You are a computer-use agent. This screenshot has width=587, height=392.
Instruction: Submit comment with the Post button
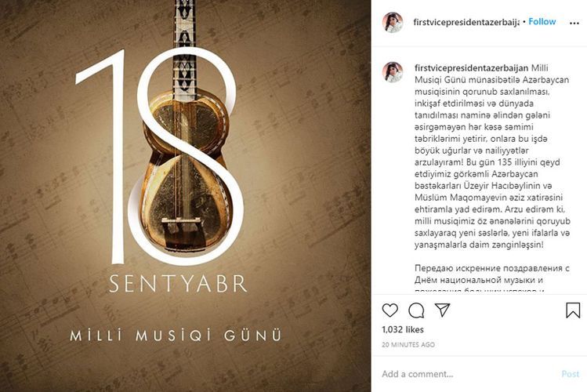pyautogui.click(x=571, y=374)
